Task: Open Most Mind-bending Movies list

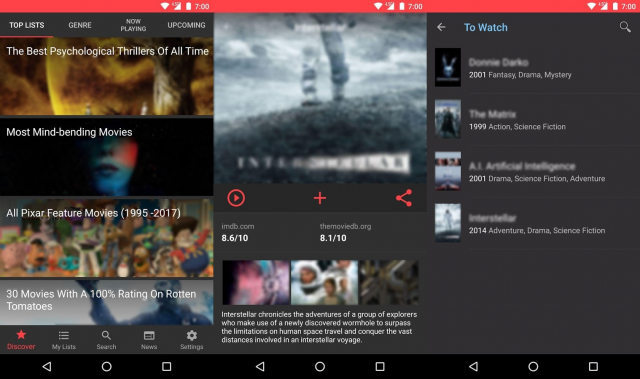Action: pyautogui.click(x=107, y=157)
